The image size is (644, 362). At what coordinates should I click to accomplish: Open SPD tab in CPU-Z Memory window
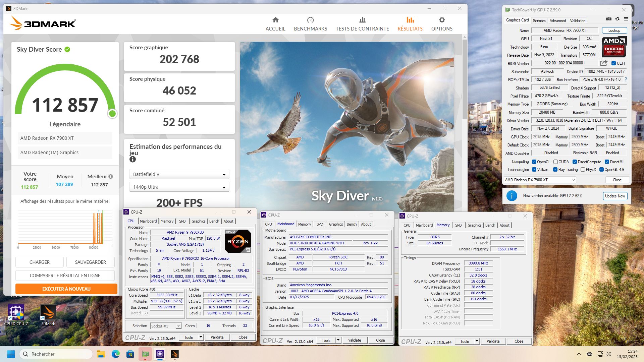coord(458,225)
